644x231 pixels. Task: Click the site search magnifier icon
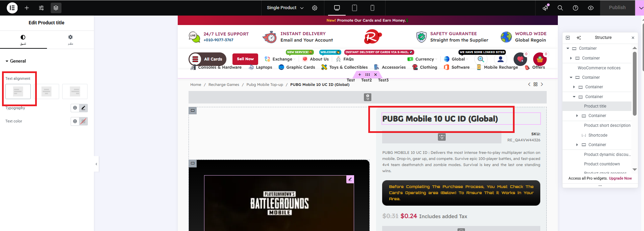click(x=481, y=59)
